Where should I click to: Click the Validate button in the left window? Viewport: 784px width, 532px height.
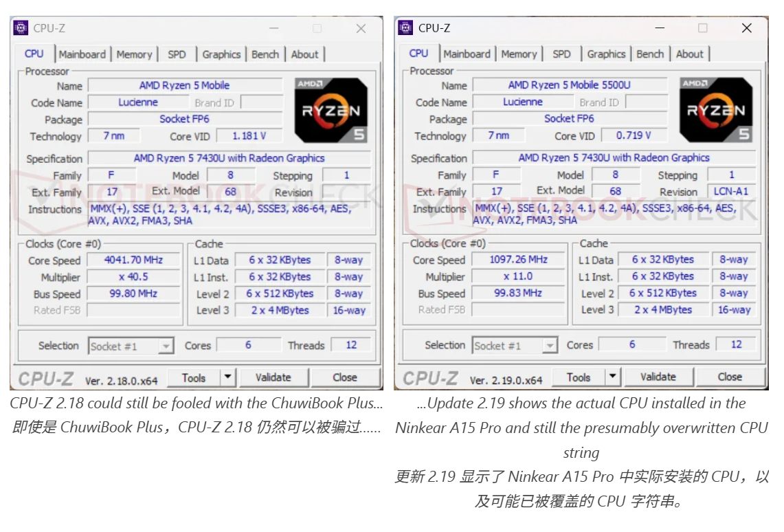(275, 377)
